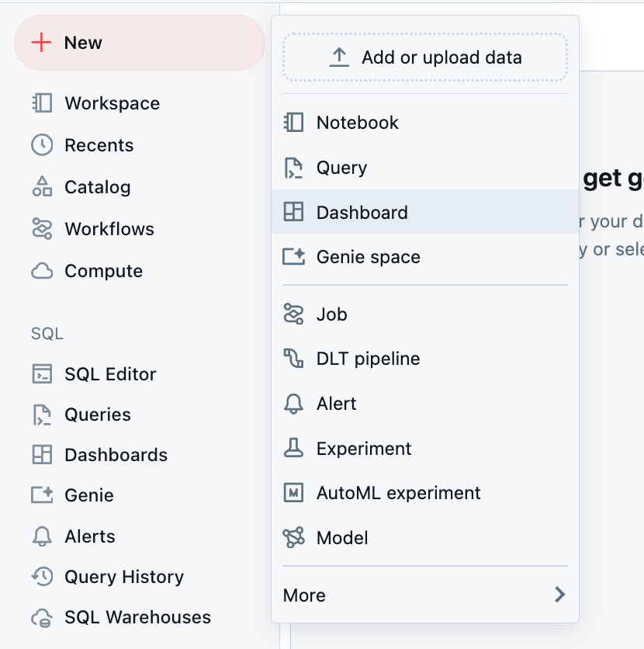Image resolution: width=644 pixels, height=649 pixels.
Task: Click the Notebook icon in the New menu
Action: pos(294,122)
